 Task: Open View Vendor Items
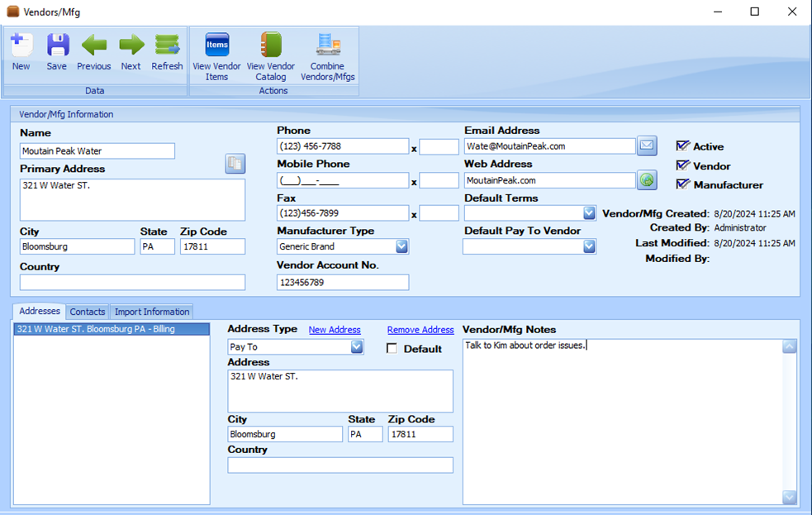pyautogui.click(x=216, y=46)
